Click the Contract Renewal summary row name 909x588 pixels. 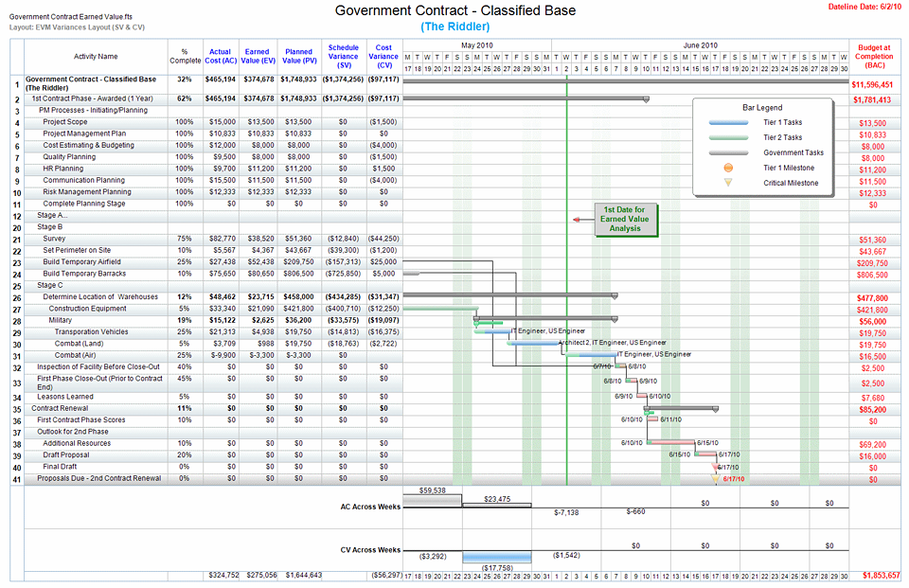pyautogui.click(x=60, y=408)
